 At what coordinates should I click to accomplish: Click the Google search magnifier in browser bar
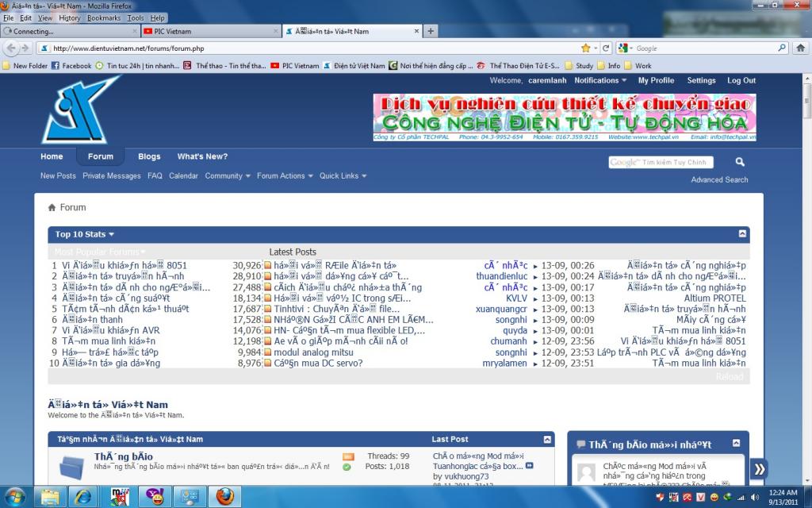781,48
